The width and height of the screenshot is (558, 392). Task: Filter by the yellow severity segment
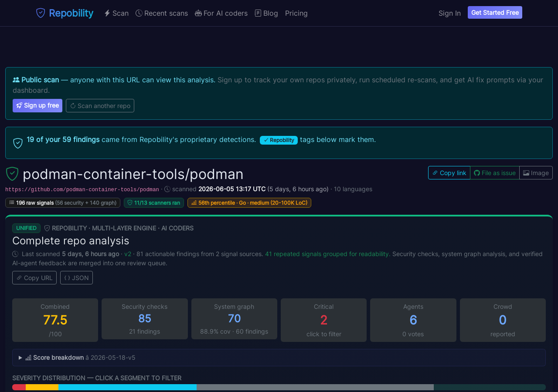click(42, 387)
